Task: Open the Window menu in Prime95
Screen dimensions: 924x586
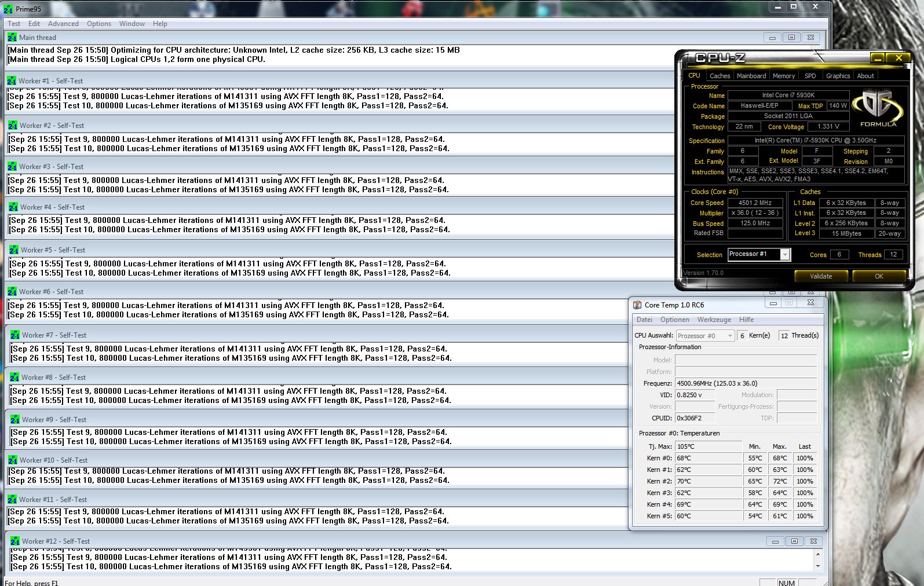Action: click(132, 24)
